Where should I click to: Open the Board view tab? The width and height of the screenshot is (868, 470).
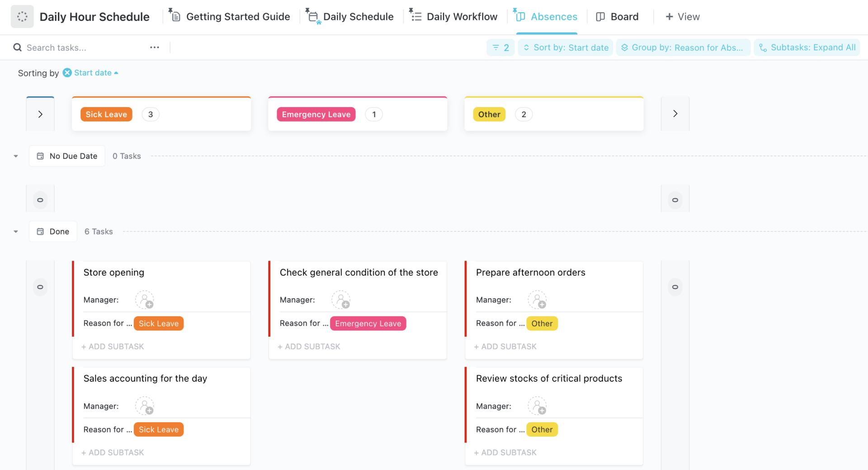pos(618,17)
